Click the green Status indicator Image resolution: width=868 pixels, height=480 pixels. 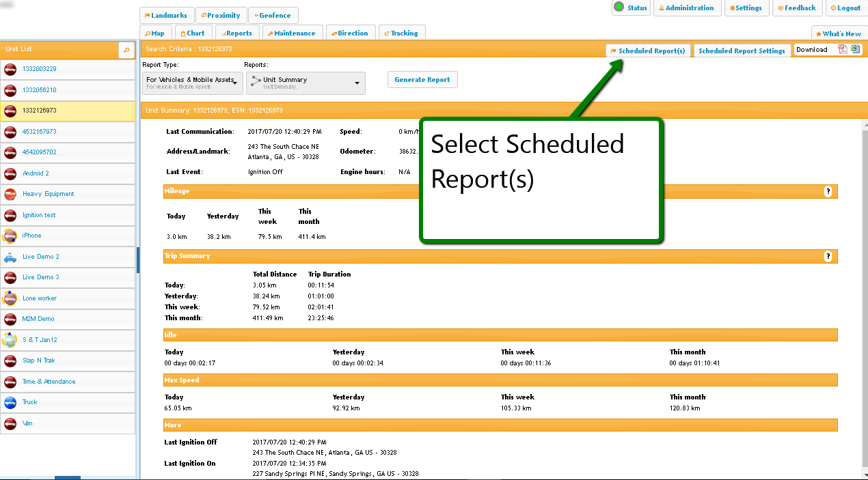pyautogui.click(x=619, y=8)
